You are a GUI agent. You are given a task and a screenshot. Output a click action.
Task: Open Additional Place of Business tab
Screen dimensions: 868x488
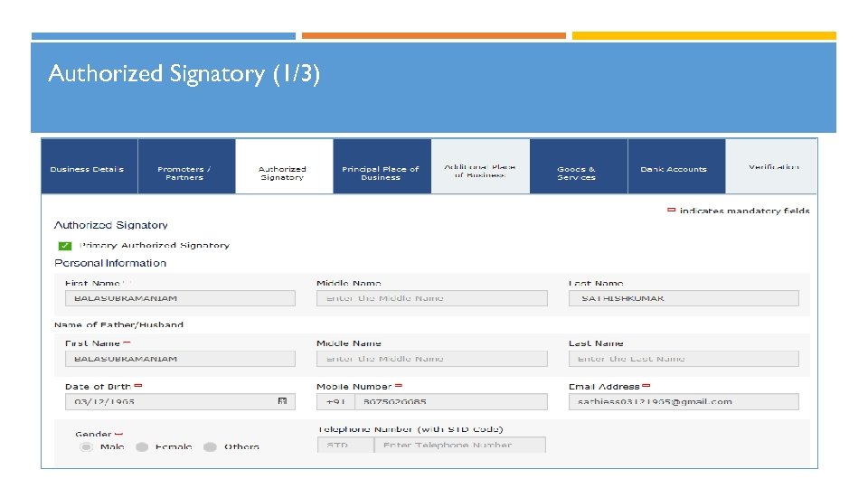pyautogui.click(x=480, y=166)
